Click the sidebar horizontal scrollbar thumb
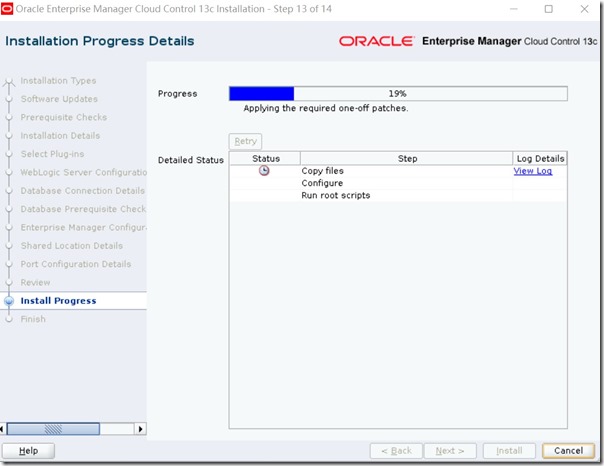604x466 pixels. click(53, 429)
